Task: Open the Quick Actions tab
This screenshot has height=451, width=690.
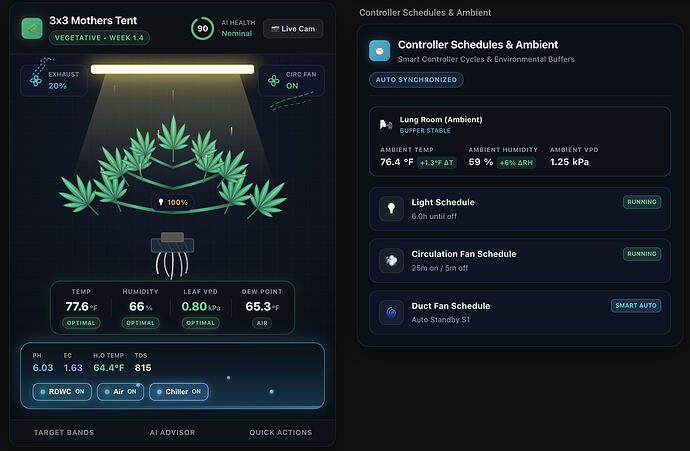Action: tap(281, 433)
